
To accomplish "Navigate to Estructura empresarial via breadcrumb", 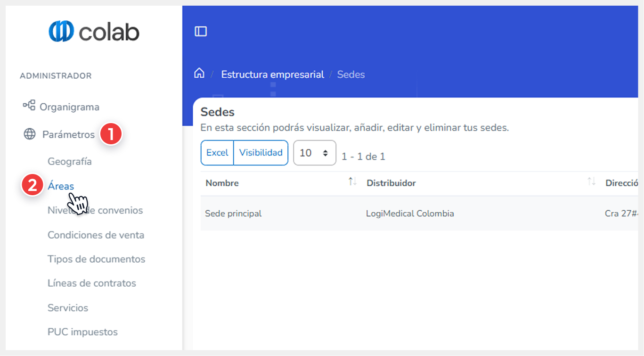I will [x=272, y=74].
